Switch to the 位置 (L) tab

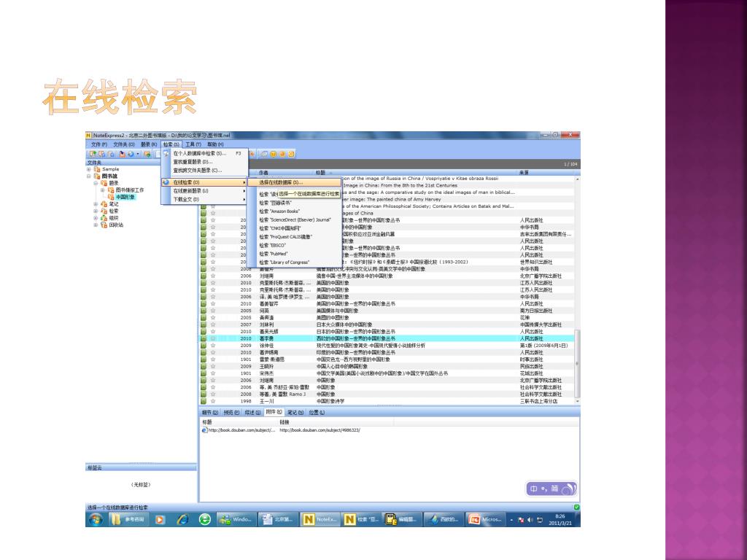(317, 413)
